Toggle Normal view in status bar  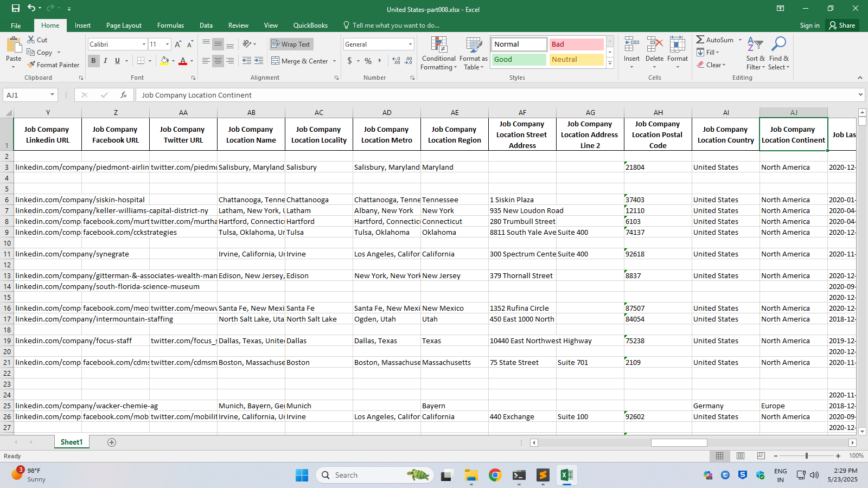click(x=720, y=456)
